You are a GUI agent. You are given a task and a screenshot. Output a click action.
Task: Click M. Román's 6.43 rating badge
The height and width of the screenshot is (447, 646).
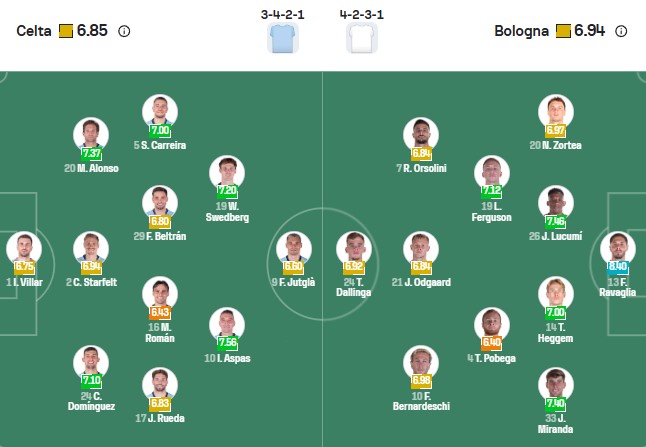click(159, 313)
